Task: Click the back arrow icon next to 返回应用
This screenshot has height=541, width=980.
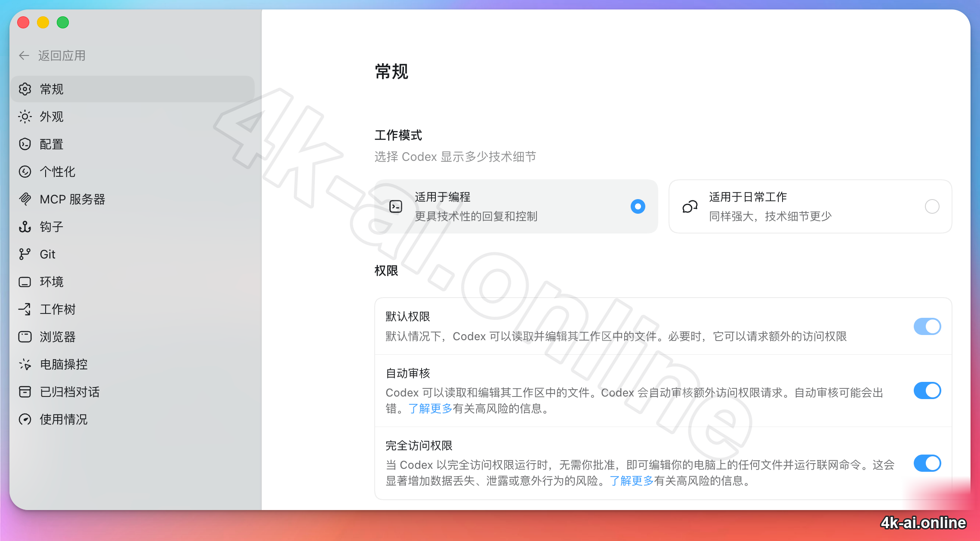Action: click(24, 55)
